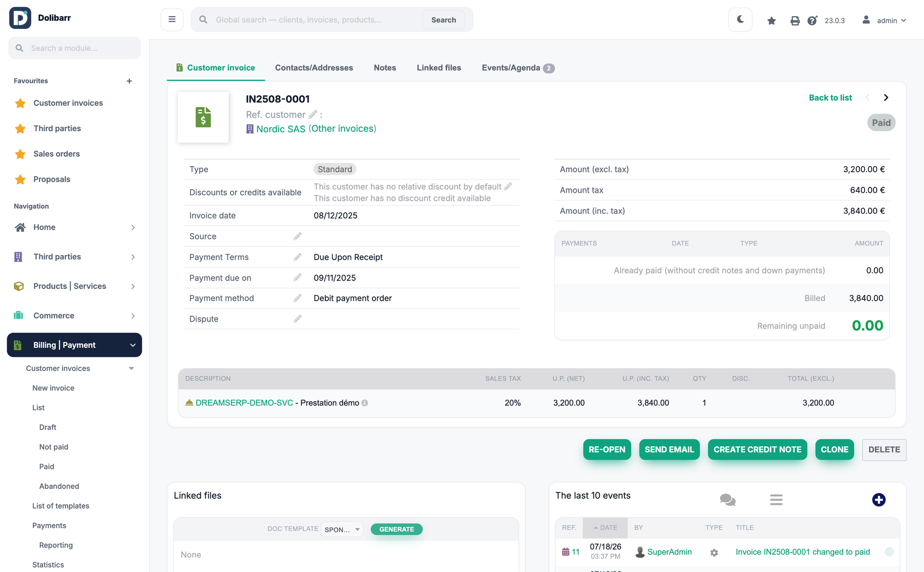Switch to Contacts/Addresses tab
The width and height of the screenshot is (924, 572).
(314, 68)
